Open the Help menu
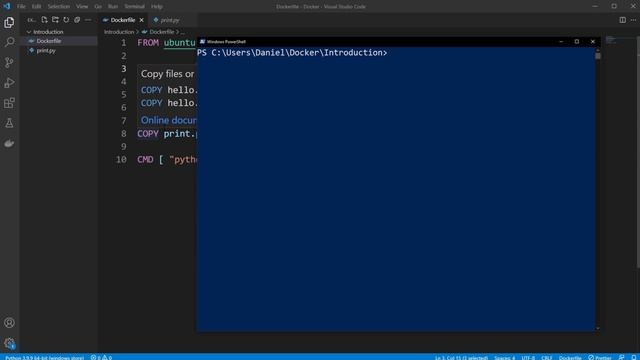 tap(157, 7)
